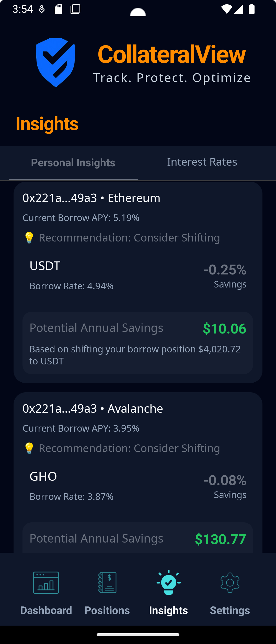Image resolution: width=276 pixels, height=644 pixels.
Task: Tap the CollateralView shield logo
Action: (56, 63)
